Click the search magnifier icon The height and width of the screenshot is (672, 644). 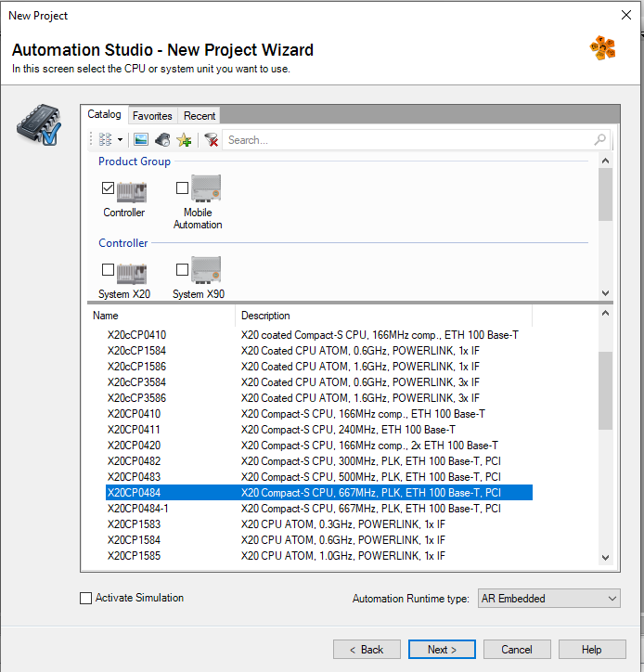tap(599, 140)
